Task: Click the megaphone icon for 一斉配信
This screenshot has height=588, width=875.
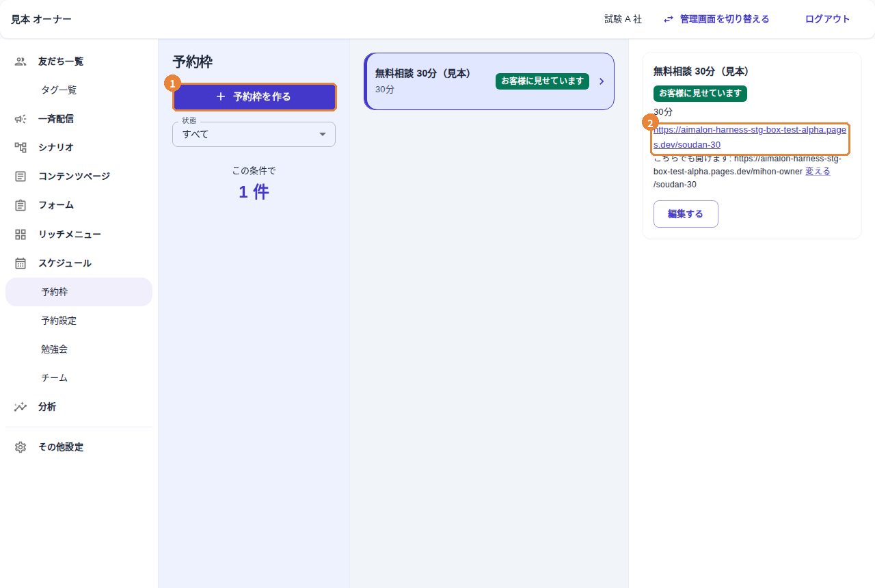Action: (x=21, y=119)
